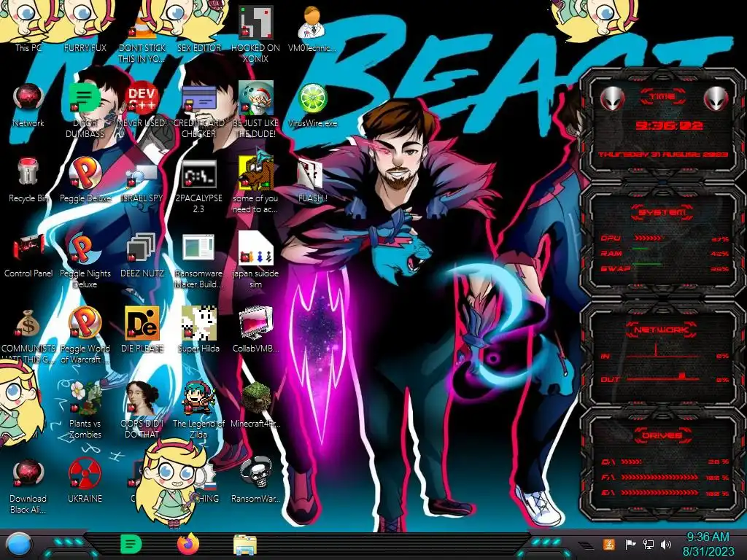Click the left alien head in TIME widget
Screen dimensions: 747x560
612,99
